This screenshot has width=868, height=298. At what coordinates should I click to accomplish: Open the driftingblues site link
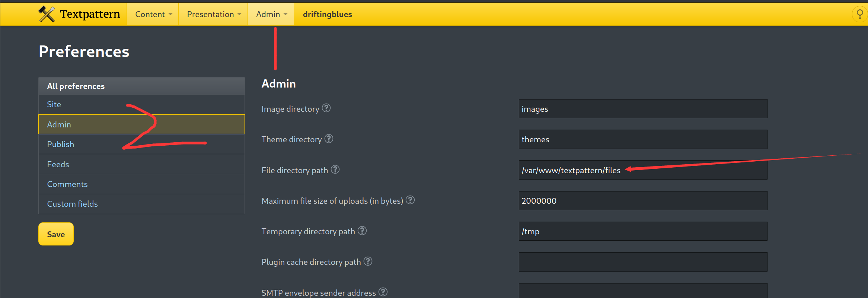327,14
